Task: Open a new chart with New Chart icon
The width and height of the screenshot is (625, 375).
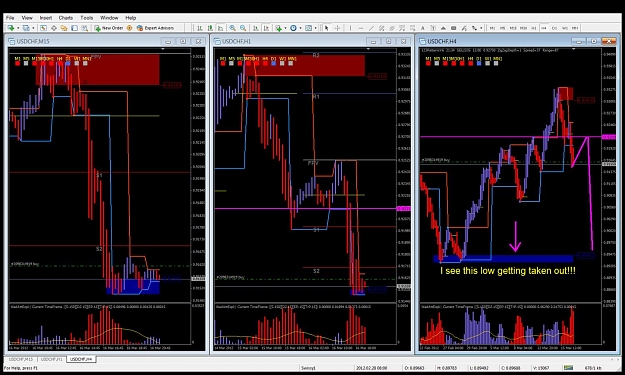Action: tap(10, 28)
